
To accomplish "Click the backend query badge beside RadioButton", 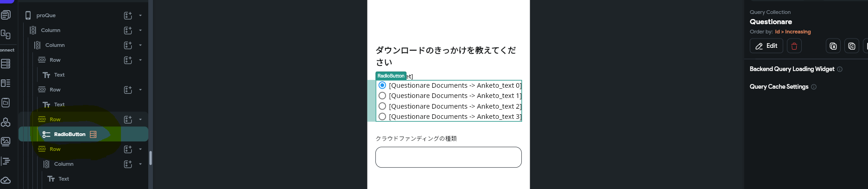I will tap(93, 134).
